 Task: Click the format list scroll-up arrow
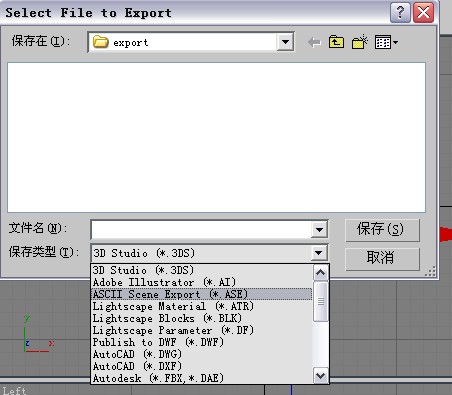(x=321, y=273)
